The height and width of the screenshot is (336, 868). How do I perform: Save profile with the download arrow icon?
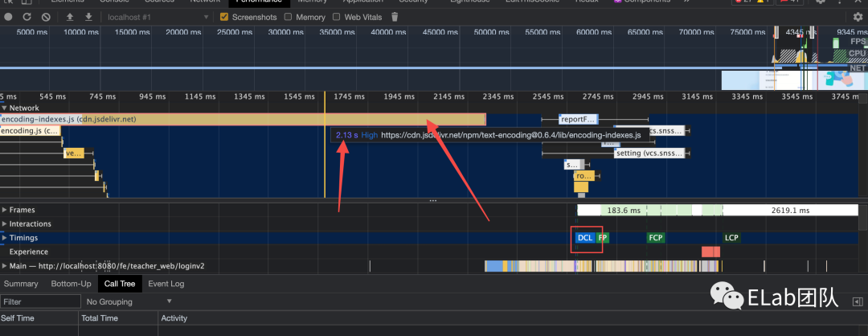(88, 17)
